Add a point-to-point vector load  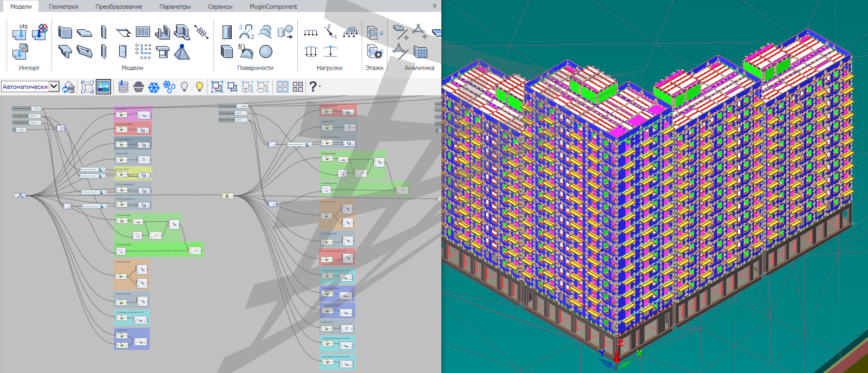pyautogui.click(x=330, y=32)
